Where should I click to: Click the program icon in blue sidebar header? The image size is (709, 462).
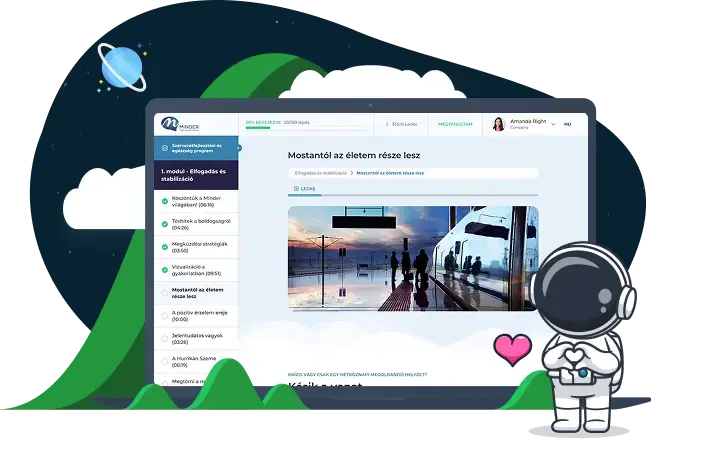[165, 148]
